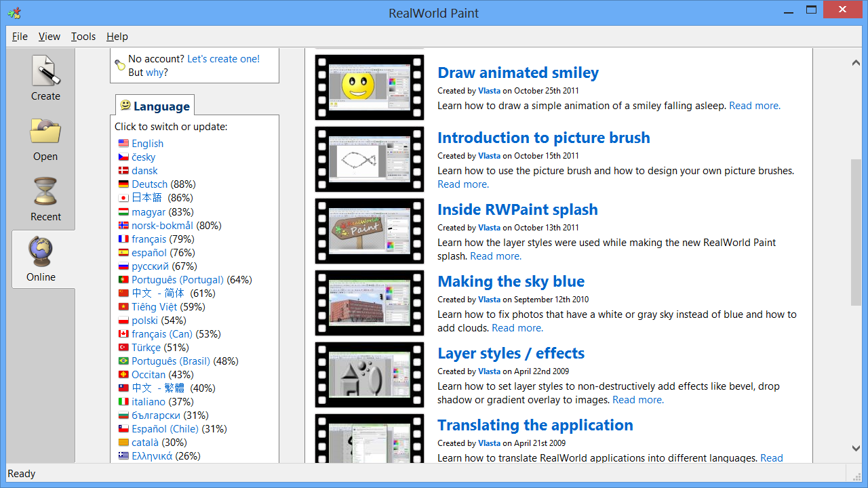Click Read more for the RWPaint splash tutorial
The image size is (868, 488).
coord(496,256)
